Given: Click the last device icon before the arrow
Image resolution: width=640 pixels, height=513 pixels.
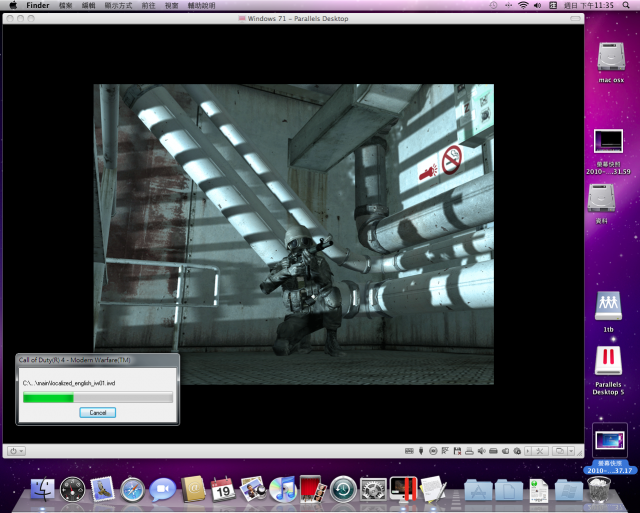Looking at the screenshot, I should [x=517, y=451].
